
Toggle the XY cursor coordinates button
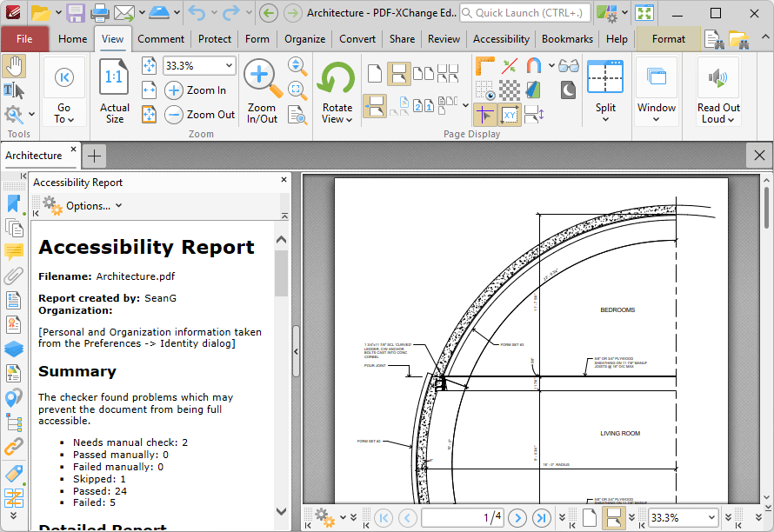point(510,116)
